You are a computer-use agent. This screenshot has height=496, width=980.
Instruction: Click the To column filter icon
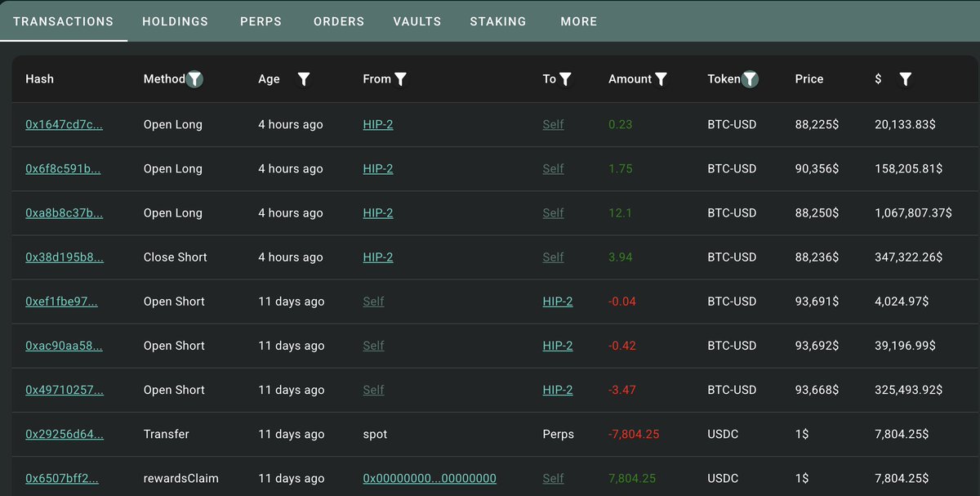[x=566, y=79]
